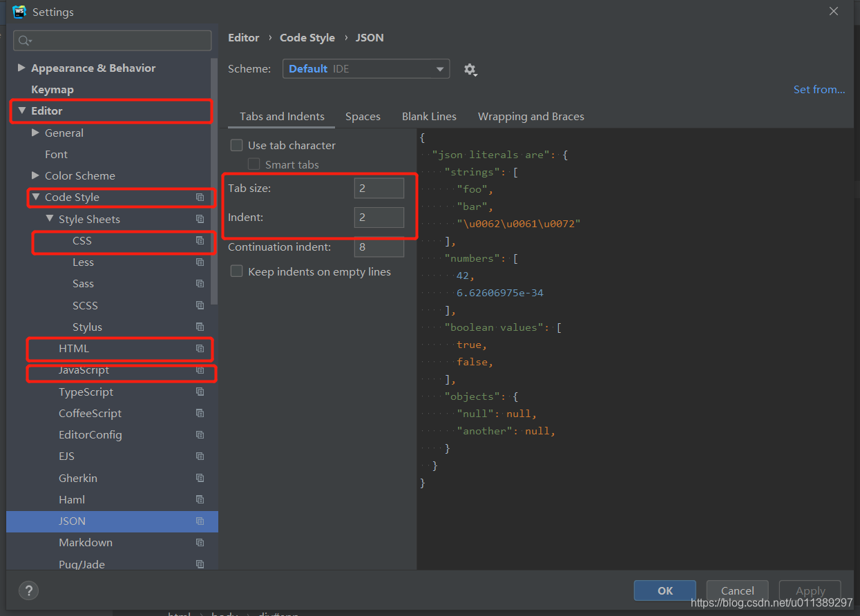Click the Set from... link
Image resolution: width=860 pixels, height=616 pixels.
tap(819, 90)
